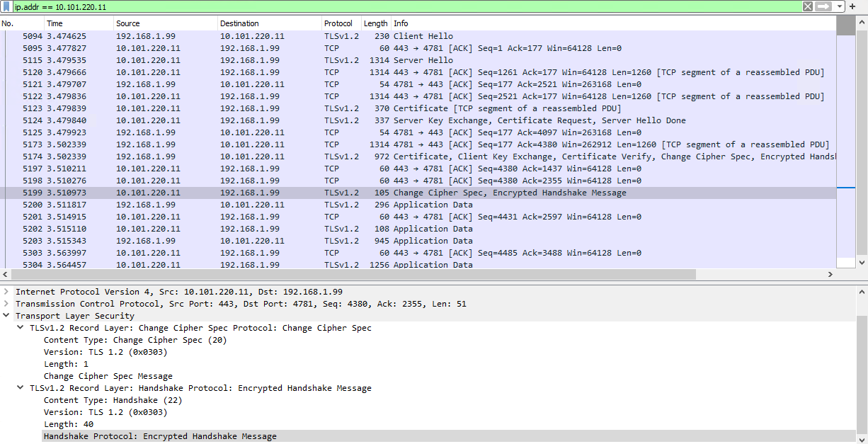Collapse Change Cipher Spec record layer
The width and height of the screenshot is (868, 444).
pos(21,328)
